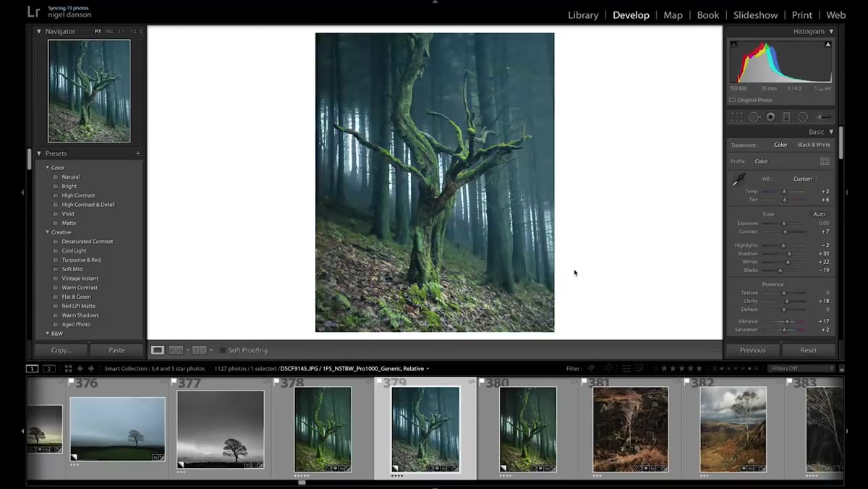
Task: Select filmstrip thumbnail number 377
Action: pyautogui.click(x=220, y=429)
